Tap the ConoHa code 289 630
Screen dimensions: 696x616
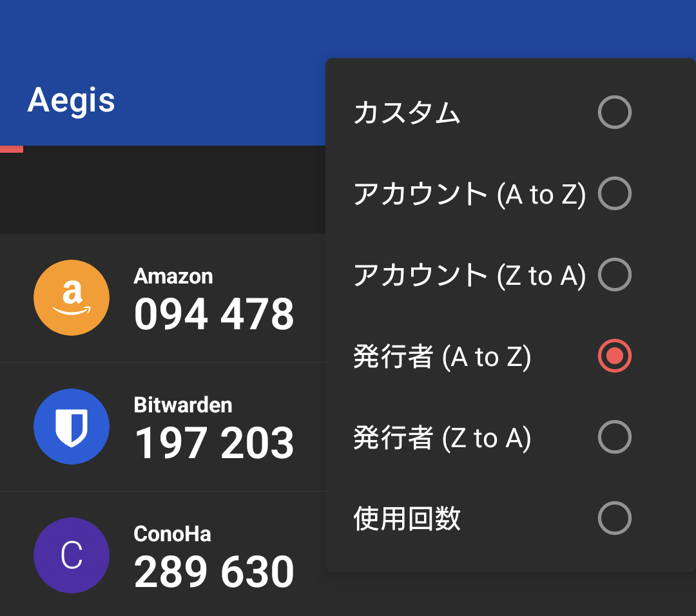[213, 572]
